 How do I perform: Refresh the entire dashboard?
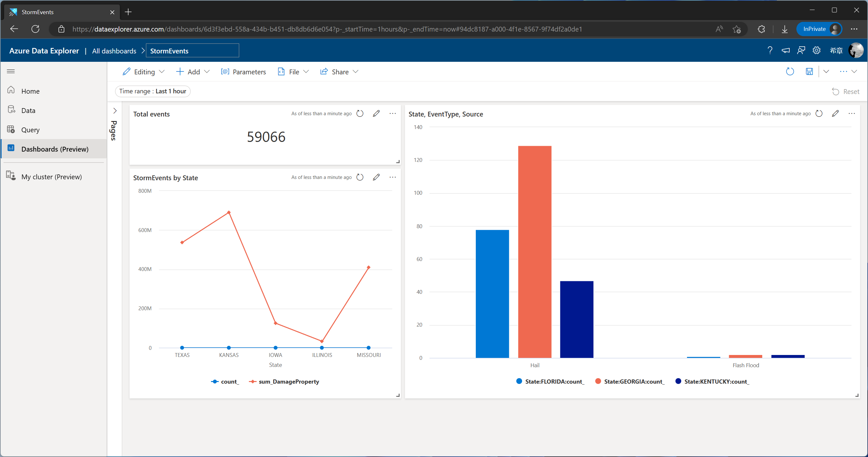pyautogui.click(x=790, y=71)
